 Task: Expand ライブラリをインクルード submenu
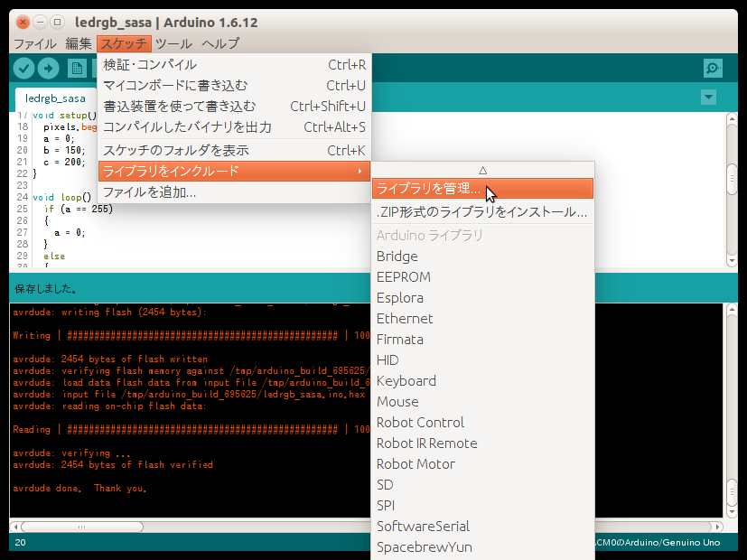pos(234,172)
